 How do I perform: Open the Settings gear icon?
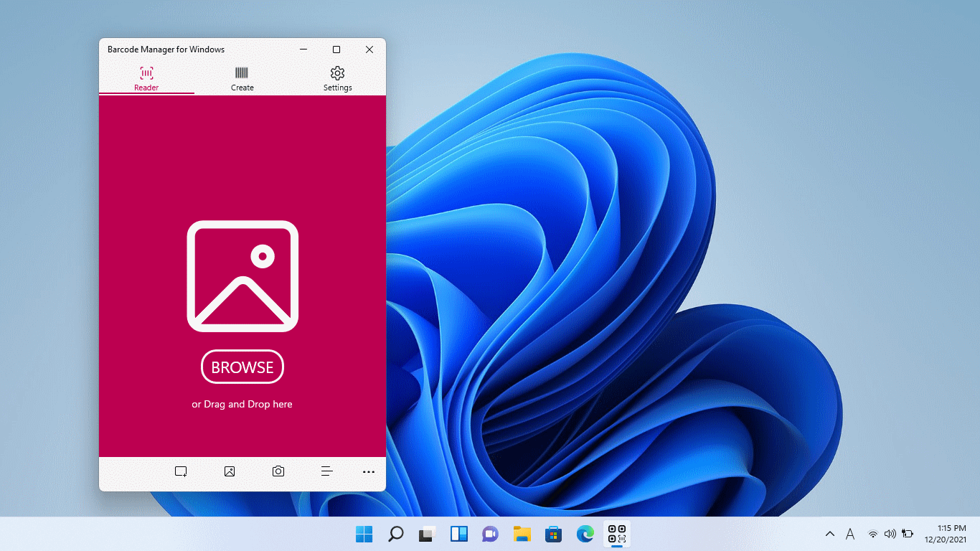[x=337, y=73]
